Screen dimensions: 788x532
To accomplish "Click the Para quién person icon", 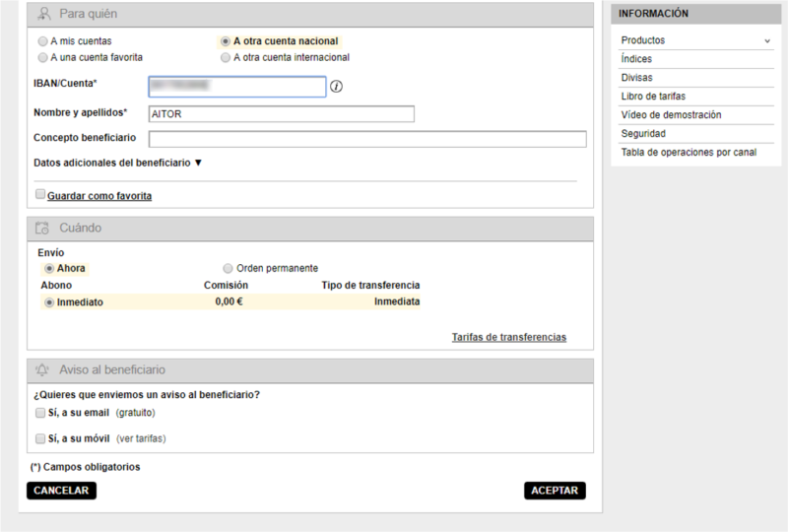I will [x=42, y=15].
